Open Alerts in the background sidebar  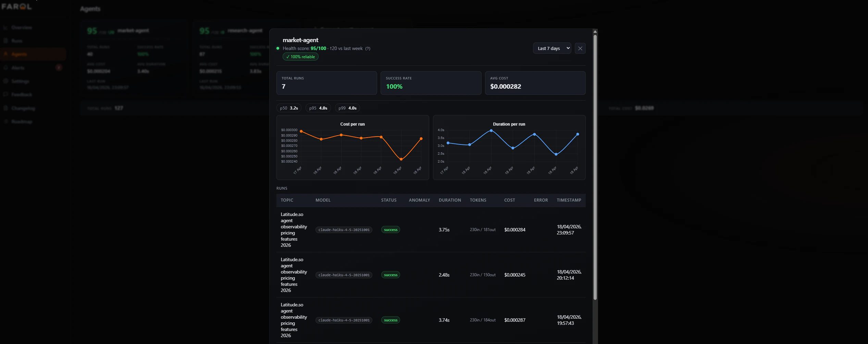pos(18,68)
